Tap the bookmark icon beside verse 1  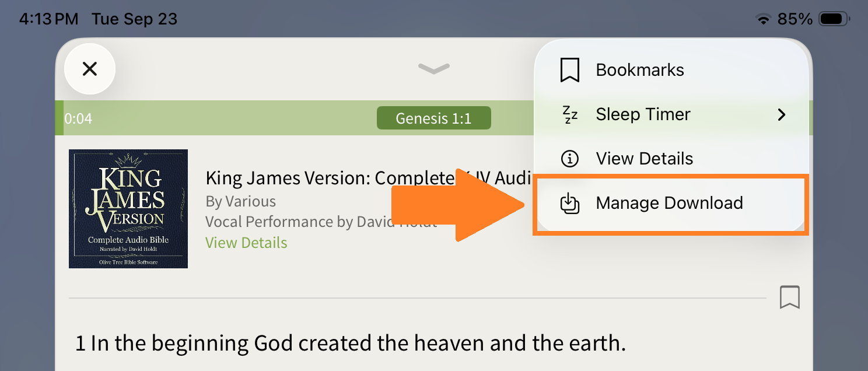(x=789, y=297)
